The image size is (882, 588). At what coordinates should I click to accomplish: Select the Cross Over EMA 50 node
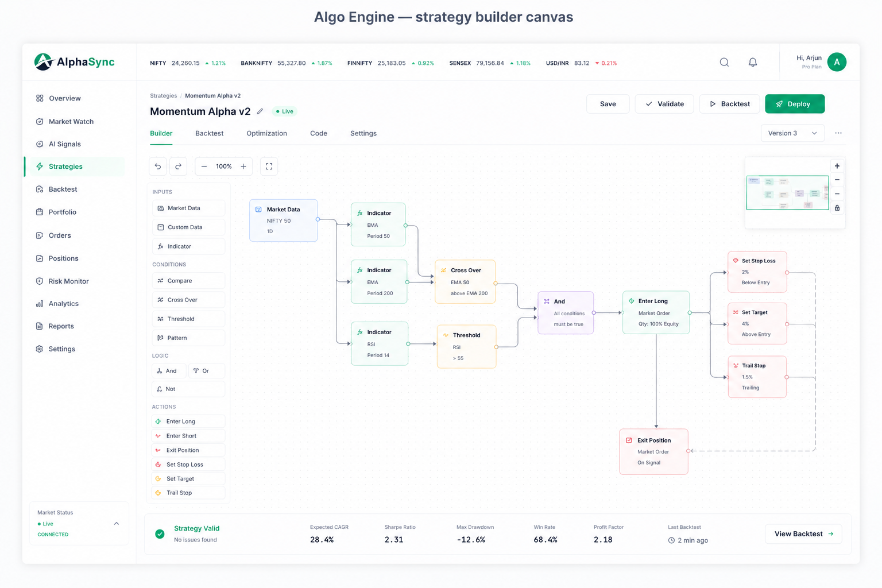pos(465,281)
